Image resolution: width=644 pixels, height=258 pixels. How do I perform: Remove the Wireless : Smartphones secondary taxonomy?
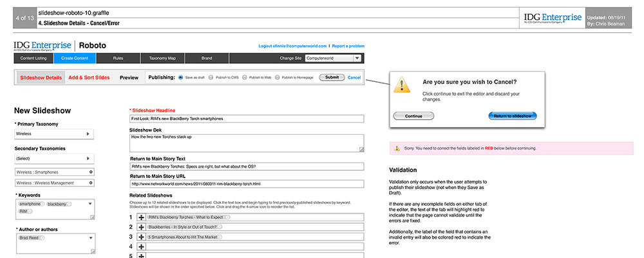(91, 172)
